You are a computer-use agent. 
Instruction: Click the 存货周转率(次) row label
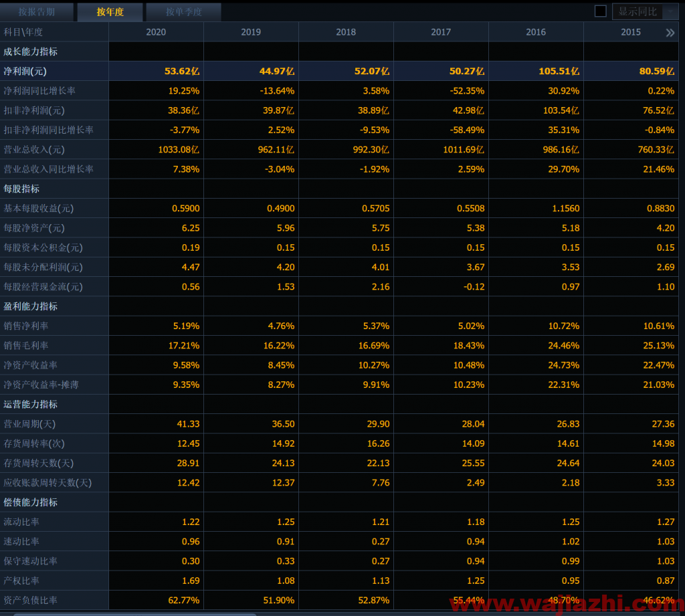pos(34,444)
